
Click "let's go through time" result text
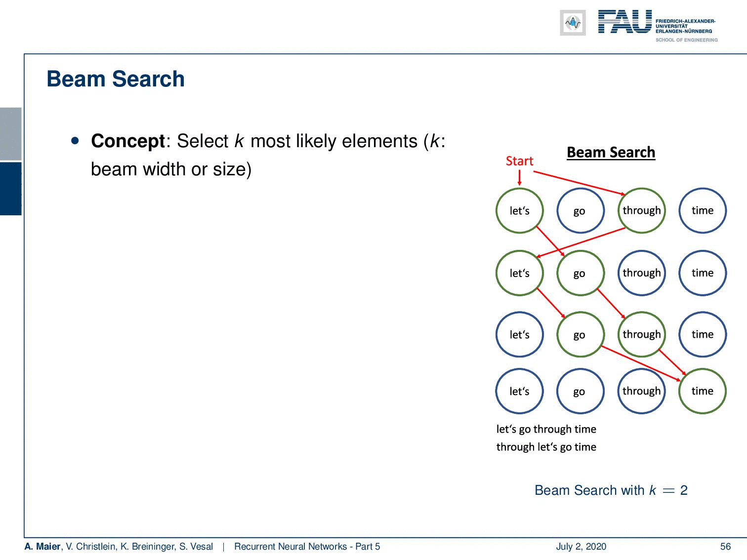(546, 429)
